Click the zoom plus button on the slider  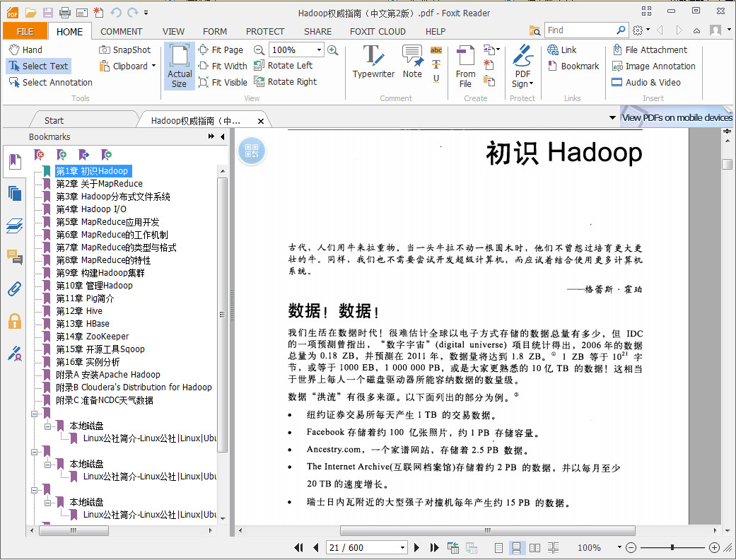tap(714, 548)
